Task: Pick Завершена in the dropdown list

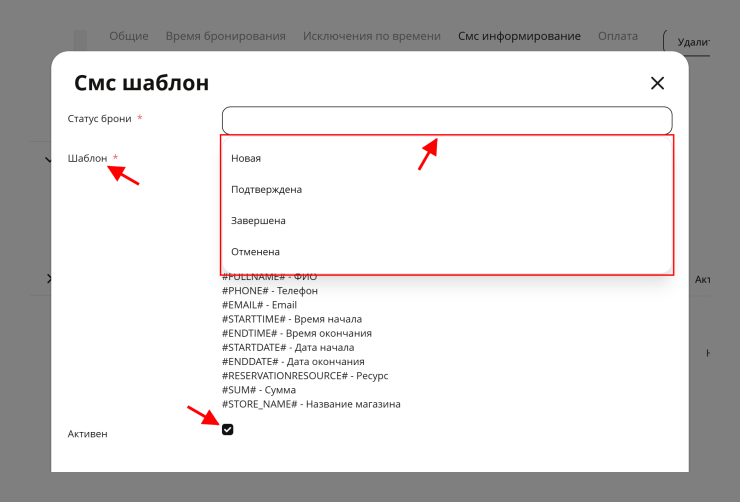Action: pos(447,220)
